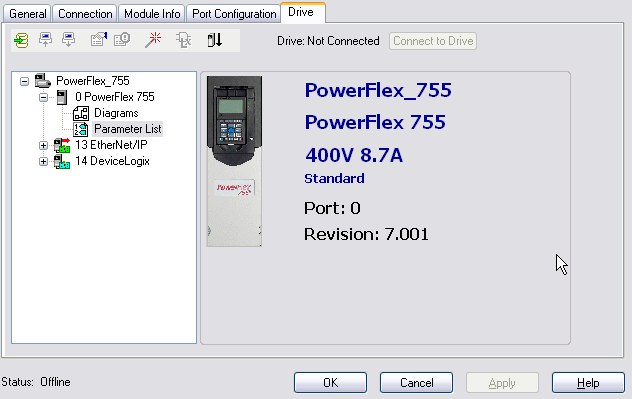Click the '400V 8.7A' rating text
Screen dimensions: 632x399
[354, 155]
